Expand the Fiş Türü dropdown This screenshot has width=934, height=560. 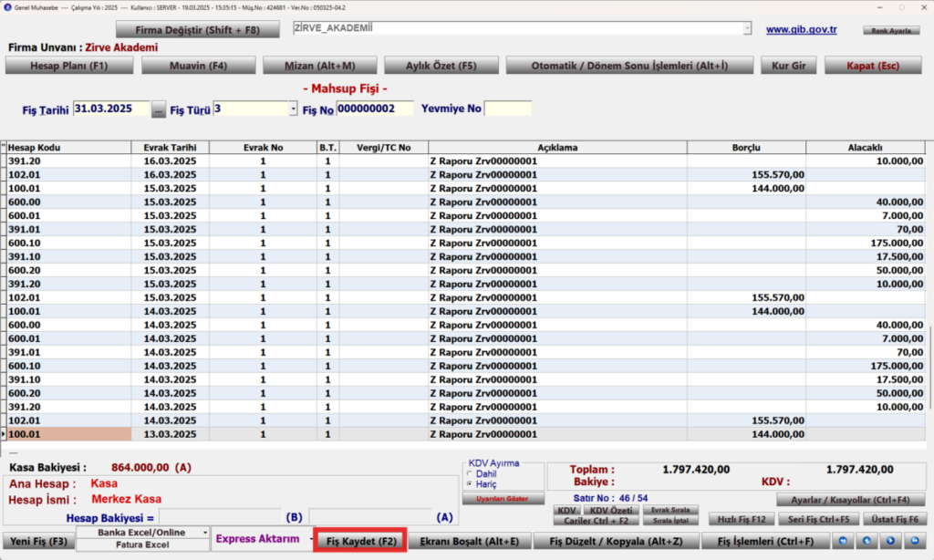pos(293,109)
